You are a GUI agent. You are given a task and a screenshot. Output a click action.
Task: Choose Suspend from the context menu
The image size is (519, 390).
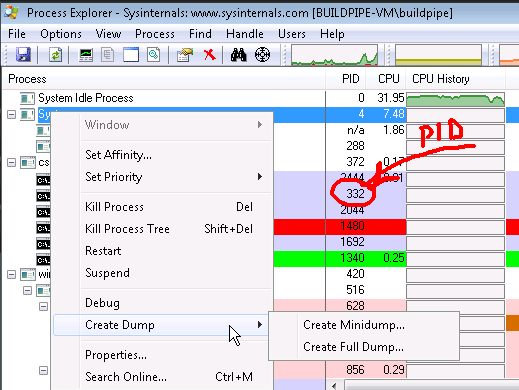point(162,273)
